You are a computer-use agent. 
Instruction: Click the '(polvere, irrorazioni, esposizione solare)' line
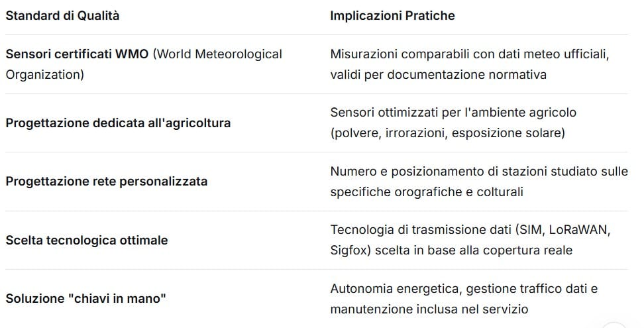coord(447,133)
